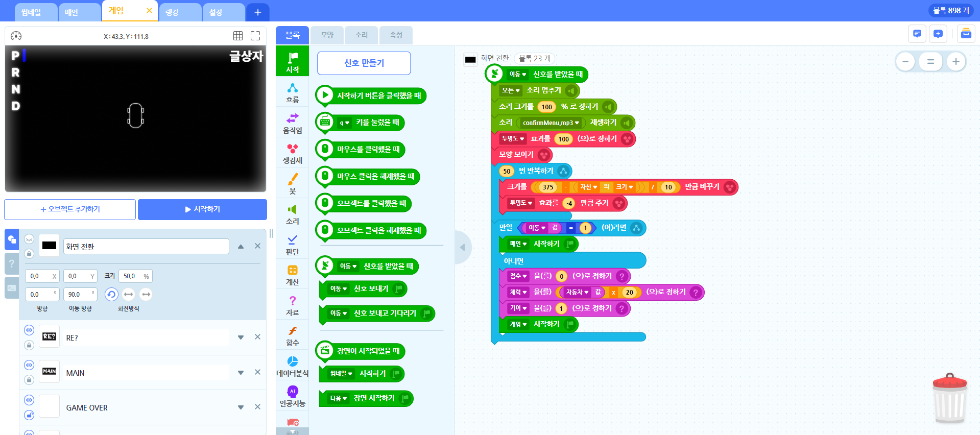Expand the RE? object details
980x435 pixels.
[x=241, y=337]
